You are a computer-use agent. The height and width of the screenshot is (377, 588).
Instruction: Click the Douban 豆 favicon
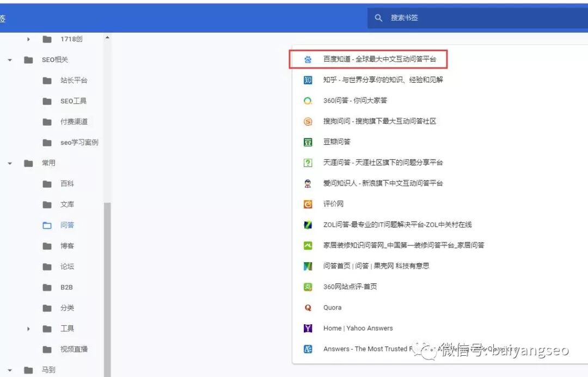[x=308, y=142]
